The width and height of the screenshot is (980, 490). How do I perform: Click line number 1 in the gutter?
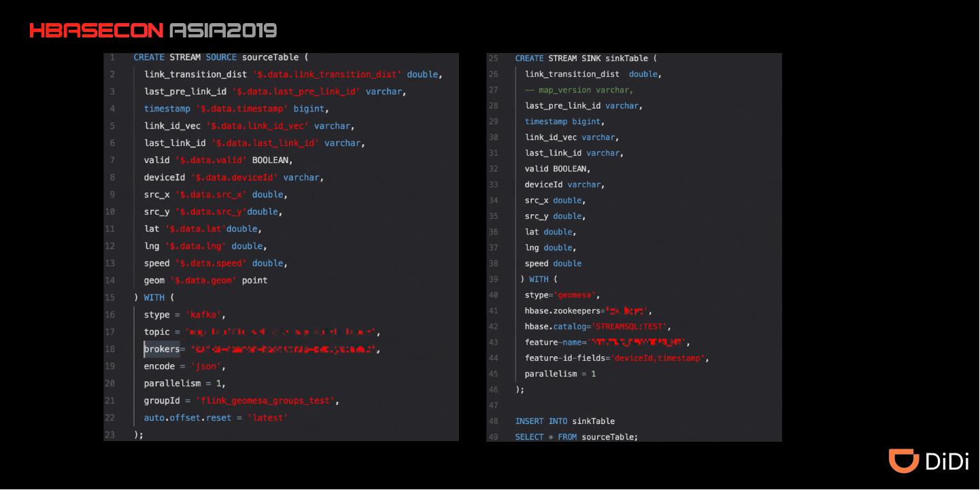(x=112, y=58)
